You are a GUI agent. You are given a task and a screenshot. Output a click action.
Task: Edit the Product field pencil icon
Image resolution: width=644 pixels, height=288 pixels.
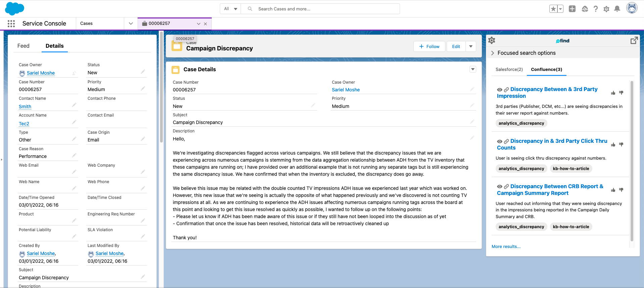pyautogui.click(x=74, y=220)
